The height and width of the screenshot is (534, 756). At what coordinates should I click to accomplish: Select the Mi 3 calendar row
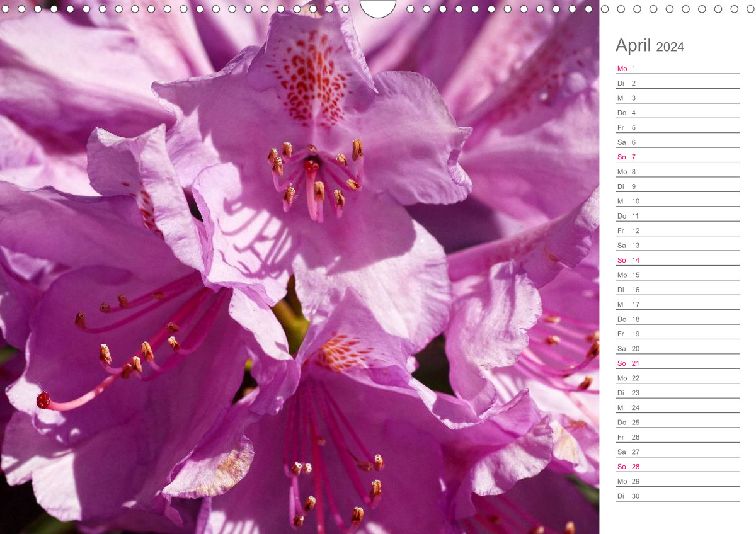coord(677,98)
